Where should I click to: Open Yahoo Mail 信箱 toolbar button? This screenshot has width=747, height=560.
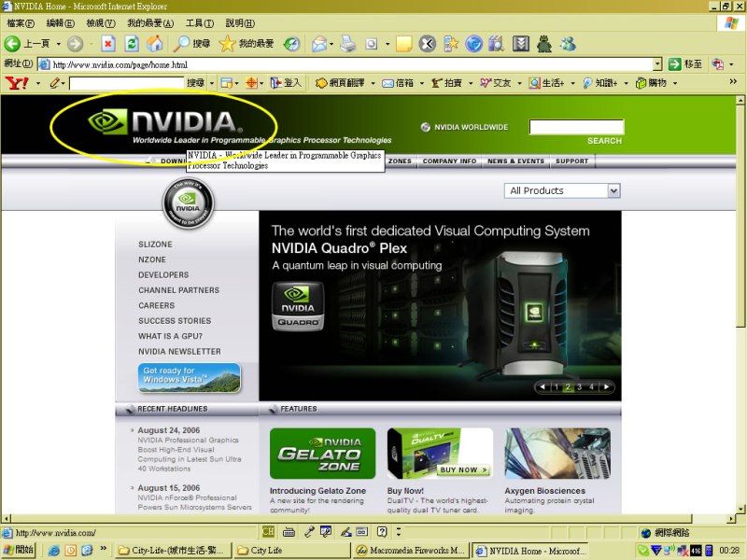(x=398, y=83)
